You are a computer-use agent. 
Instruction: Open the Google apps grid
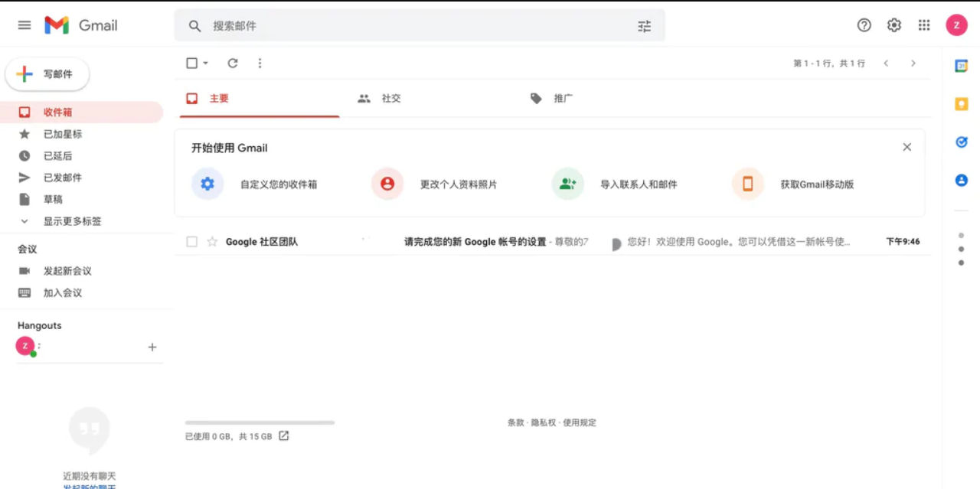click(924, 25)
